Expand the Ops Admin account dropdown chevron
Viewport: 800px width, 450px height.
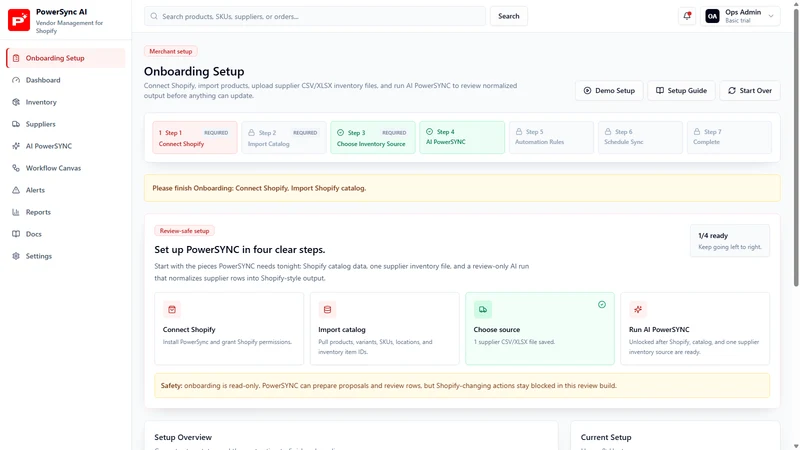click(x=771, y=16)
